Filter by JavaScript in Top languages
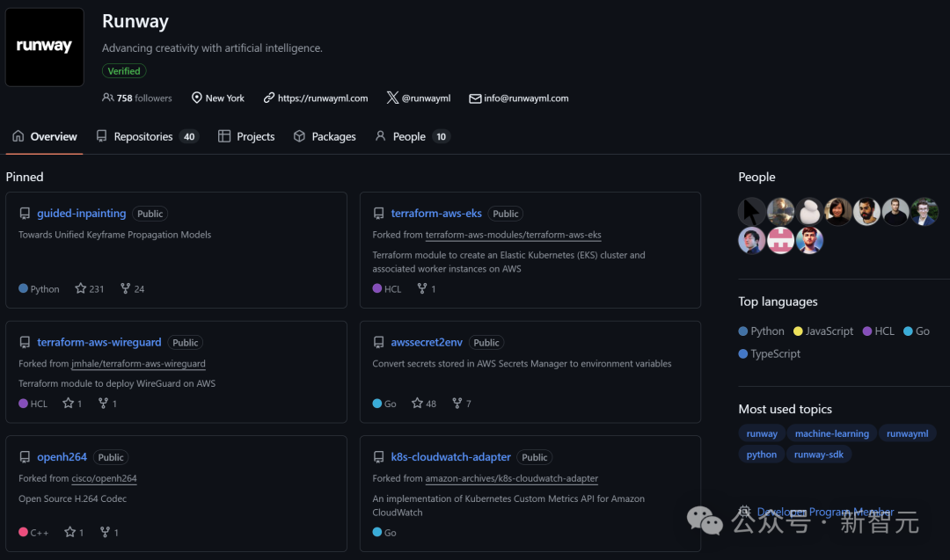This screenshot has height=560, width=950. pyautogui.click(x=823, y=331)
